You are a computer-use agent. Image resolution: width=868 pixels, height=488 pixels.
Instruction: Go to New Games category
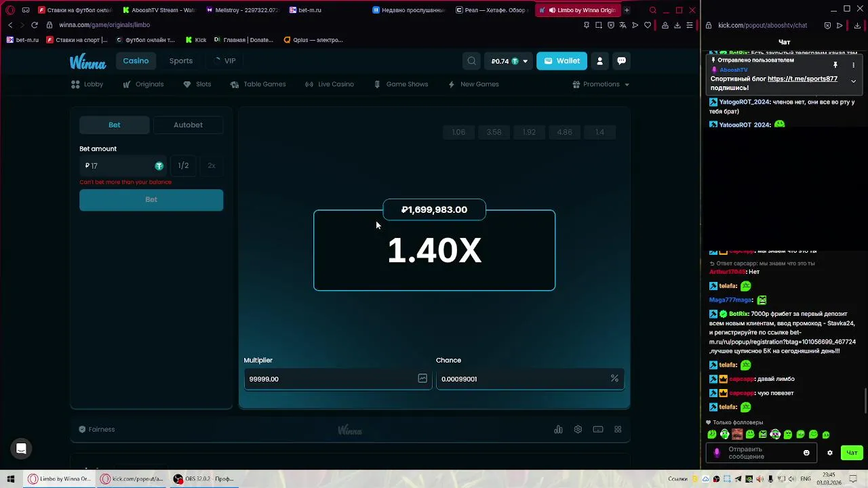(x=473, y=84)
